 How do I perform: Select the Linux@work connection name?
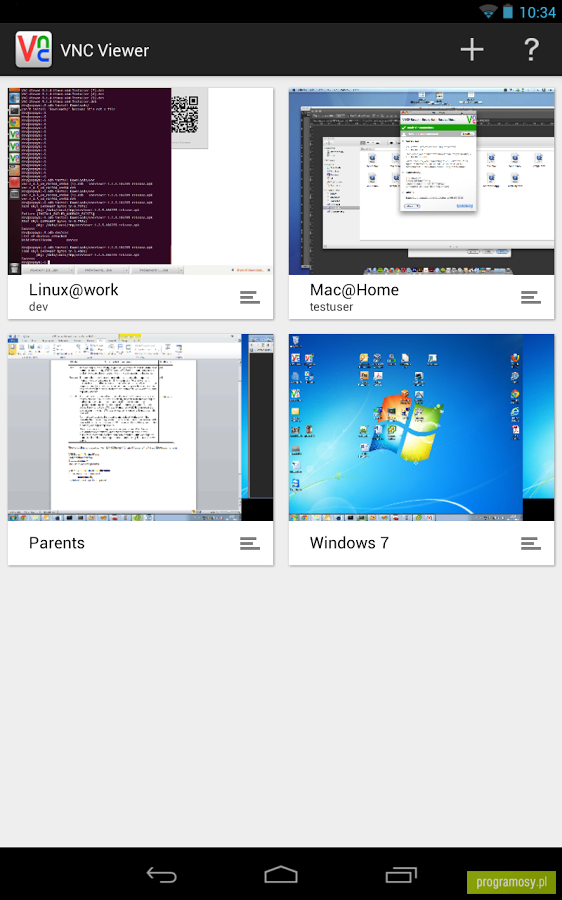(73, 290)
